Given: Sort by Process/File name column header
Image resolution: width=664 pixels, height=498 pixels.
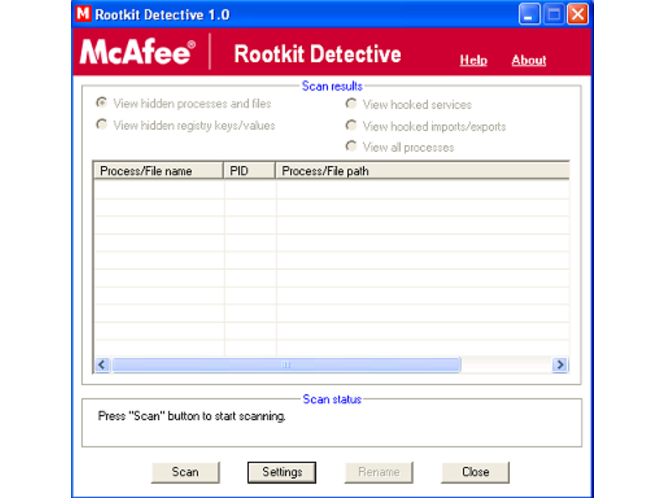Looking at the screenshot, I should (158, 171).
